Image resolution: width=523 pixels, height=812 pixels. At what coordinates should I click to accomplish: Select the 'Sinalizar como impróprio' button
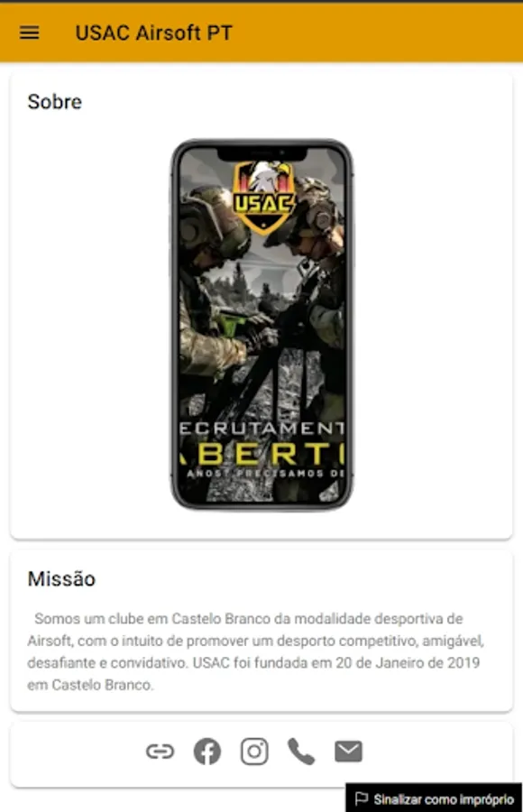(x=434, y=798)
